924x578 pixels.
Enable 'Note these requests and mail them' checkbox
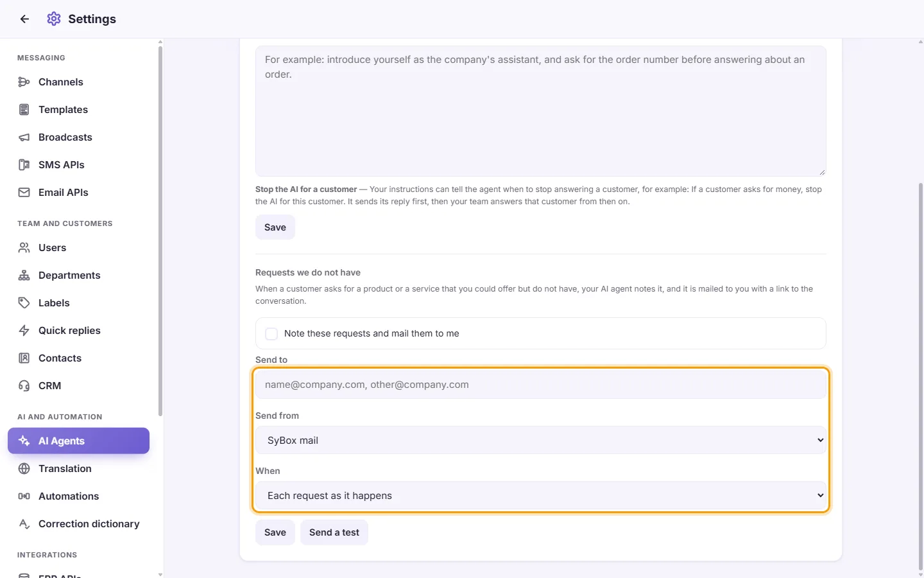[x=271, y=334]
